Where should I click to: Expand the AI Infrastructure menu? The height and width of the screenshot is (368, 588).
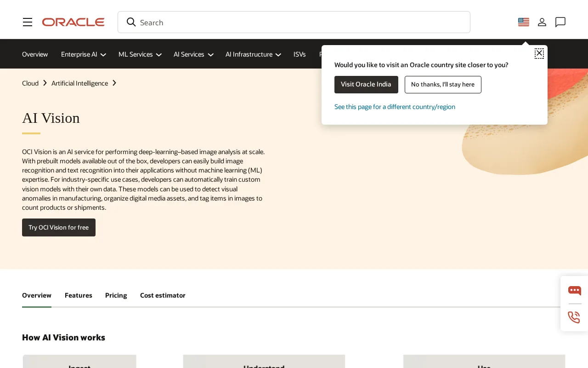253,54
